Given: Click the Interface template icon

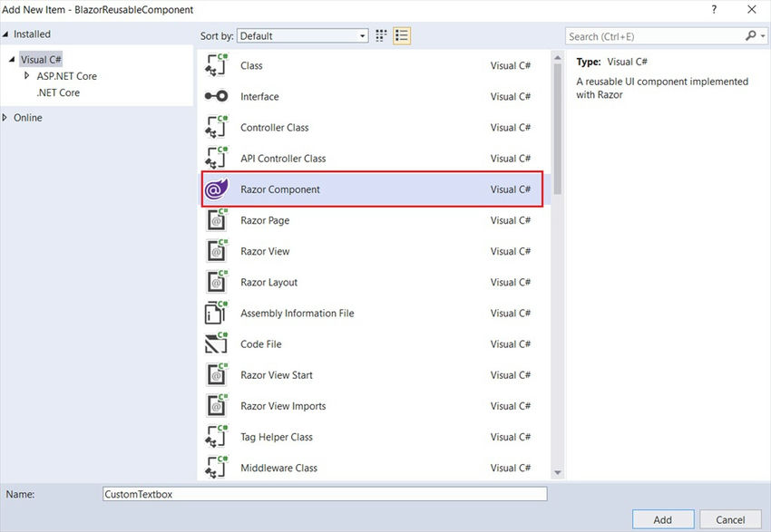Looking at the screenshot, I should pyautogui.click(x=217, y=96).
